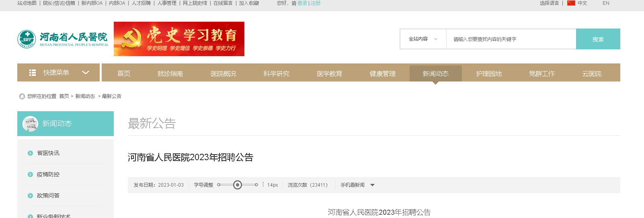Click the arrow bullet beside 政策问答
This screenshot has height=218, width=644.
pyautogui.click(x=30, y=196)
